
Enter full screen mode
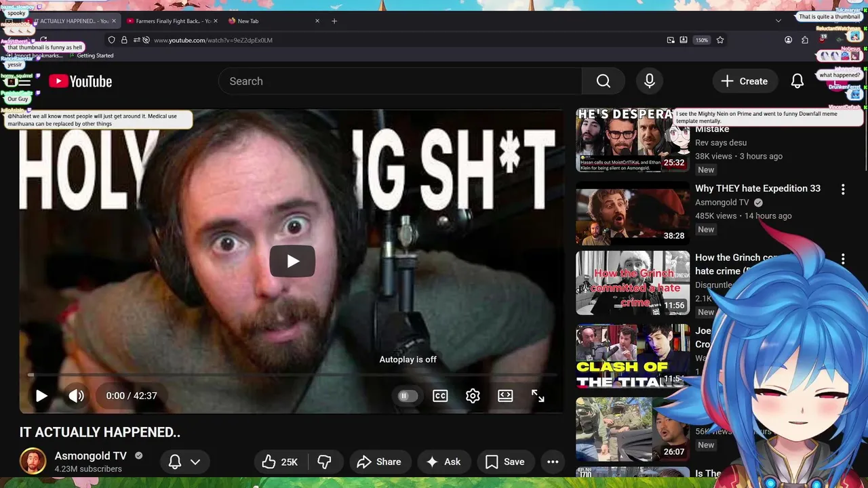click(x=538, y=396)
